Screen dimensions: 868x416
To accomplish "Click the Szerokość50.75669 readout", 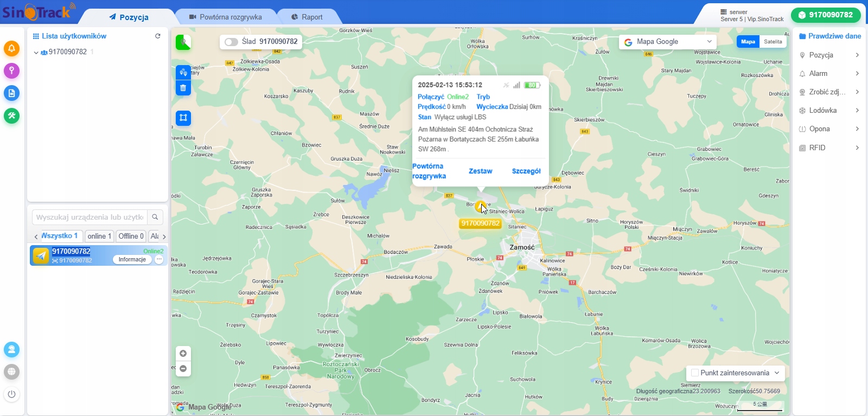I will (x=754, y=391).
